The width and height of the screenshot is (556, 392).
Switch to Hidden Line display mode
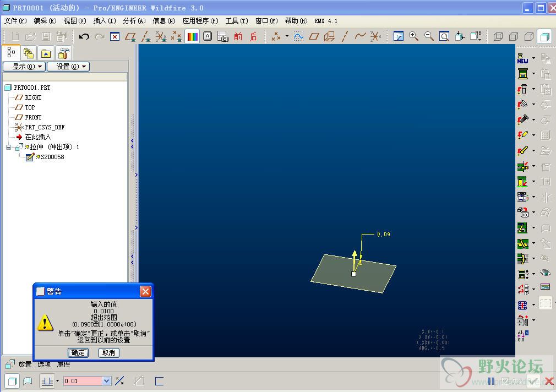coord(514,36)
